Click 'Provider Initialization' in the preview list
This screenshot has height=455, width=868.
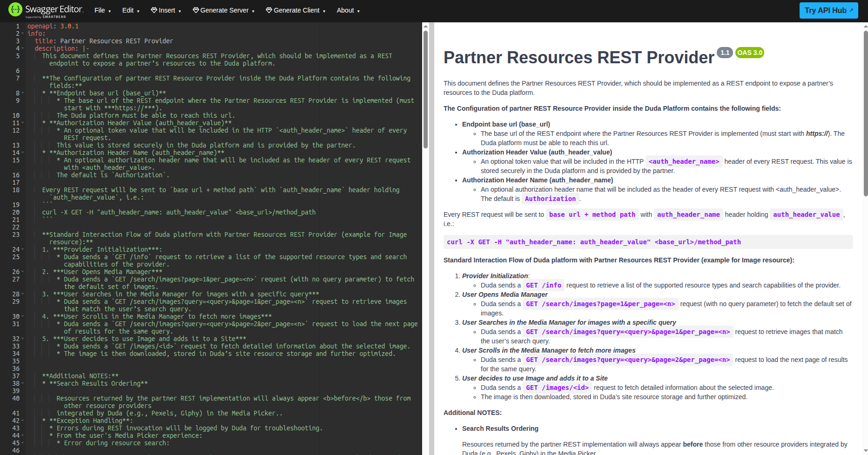click(x=495, y=276)
